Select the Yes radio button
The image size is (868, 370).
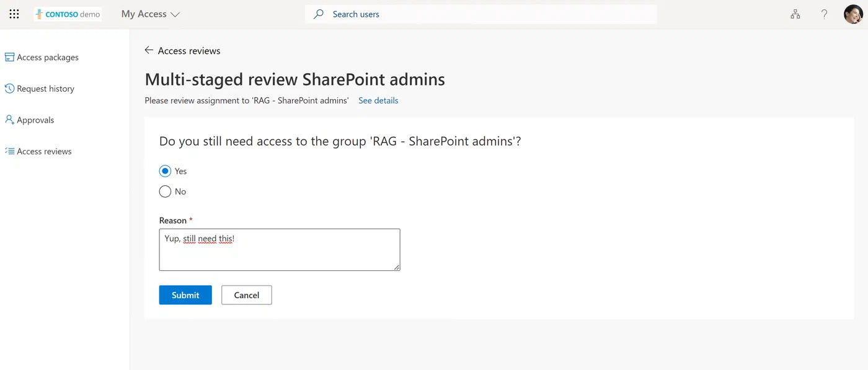(x=165, y=171)
